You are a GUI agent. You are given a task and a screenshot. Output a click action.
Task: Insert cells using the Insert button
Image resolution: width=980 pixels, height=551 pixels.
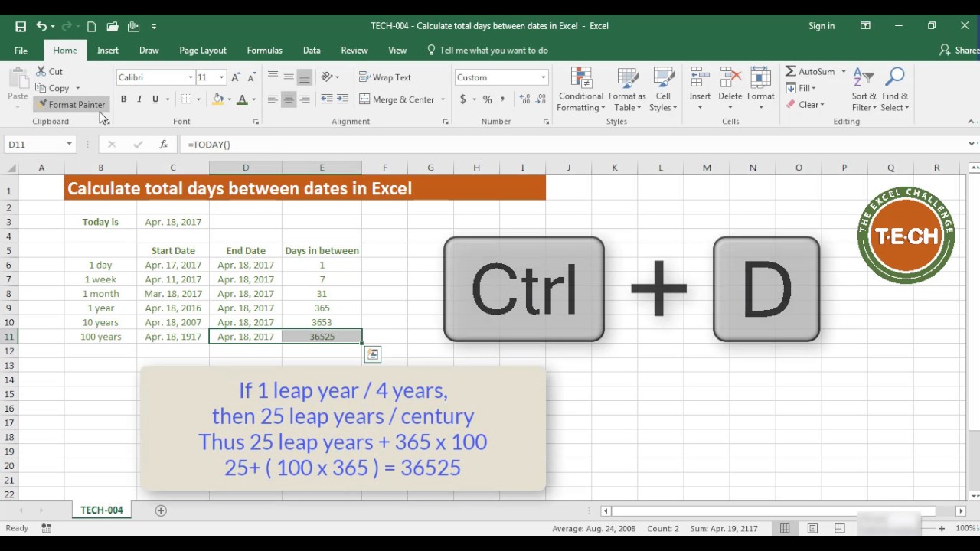pyautogui.click(x=700, y=90)
